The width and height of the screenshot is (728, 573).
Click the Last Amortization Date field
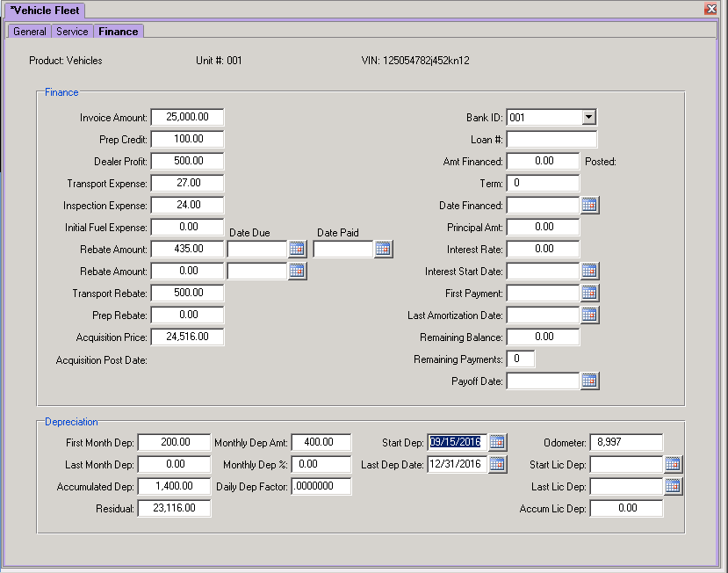click(x=543, y=315)
